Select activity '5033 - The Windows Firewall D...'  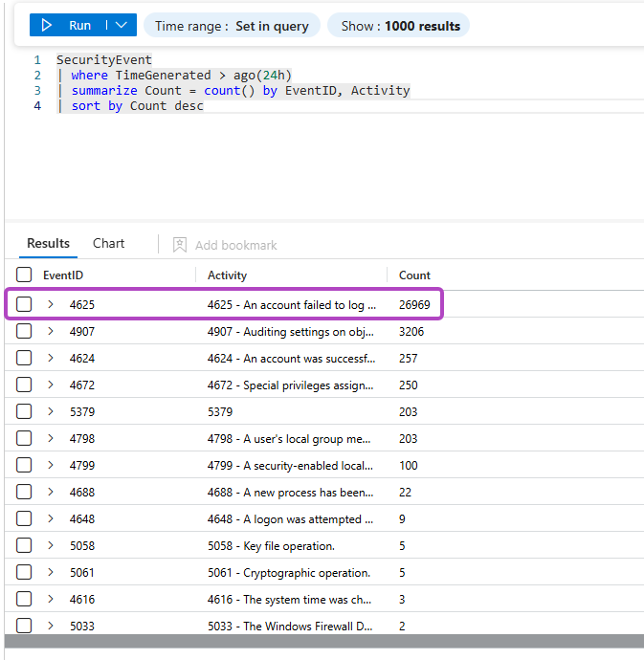point(290,626)
